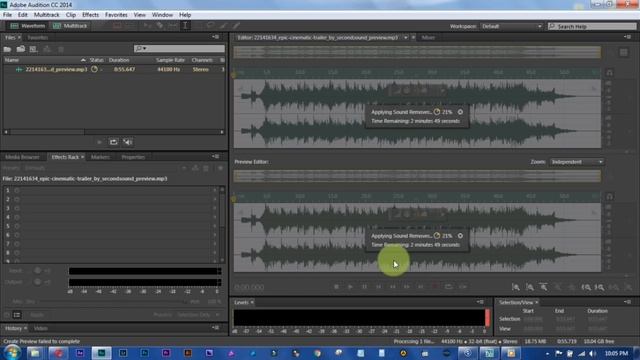
Task: Switch to the Media Browser tab
Action: tap(22, 157)
